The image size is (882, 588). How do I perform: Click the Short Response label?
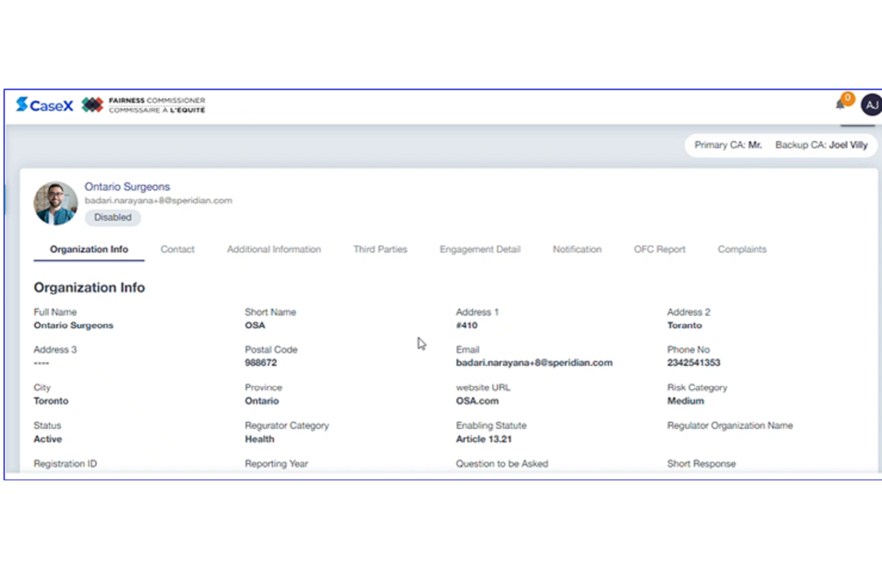click(701, 463)
